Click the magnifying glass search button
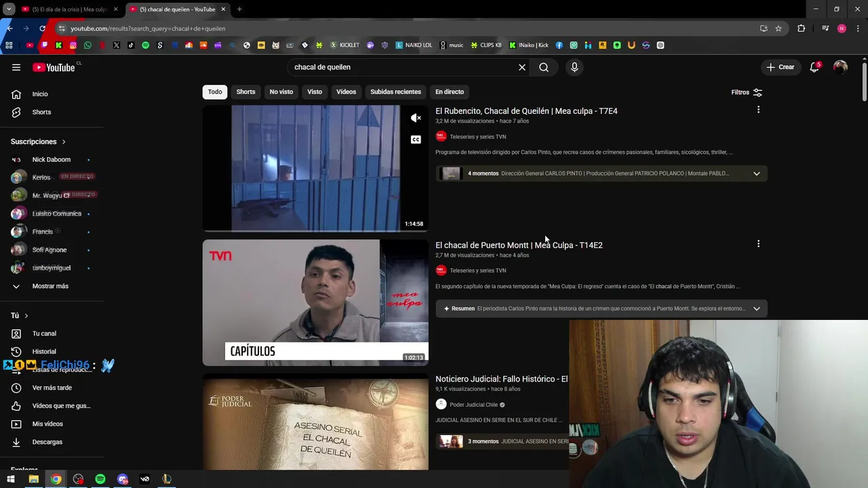 [x=544, y=67]
